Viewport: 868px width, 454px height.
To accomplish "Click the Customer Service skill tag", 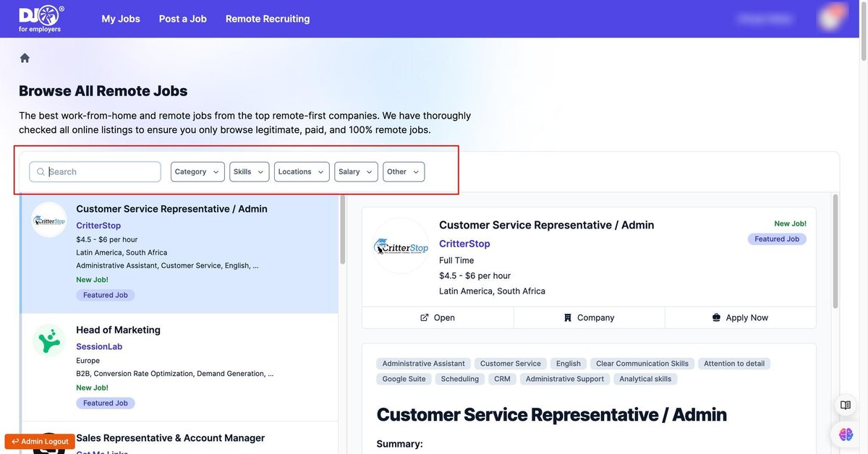I will 511,364.
